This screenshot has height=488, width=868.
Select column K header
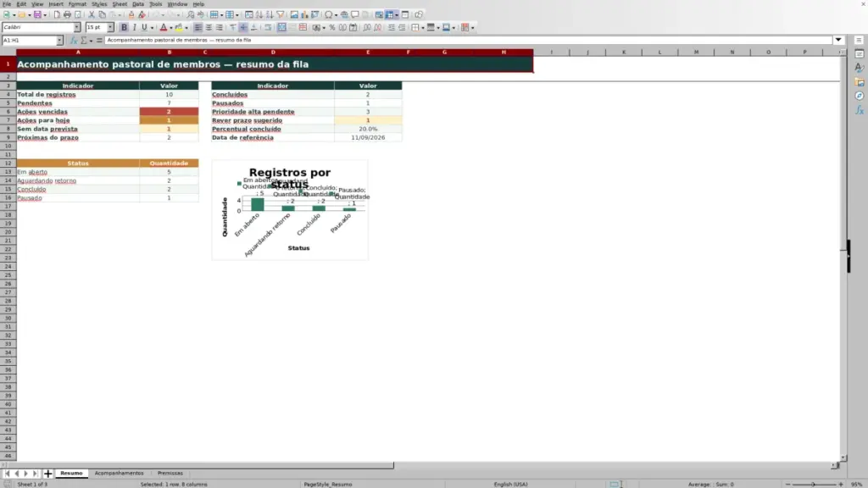point(623,52)
